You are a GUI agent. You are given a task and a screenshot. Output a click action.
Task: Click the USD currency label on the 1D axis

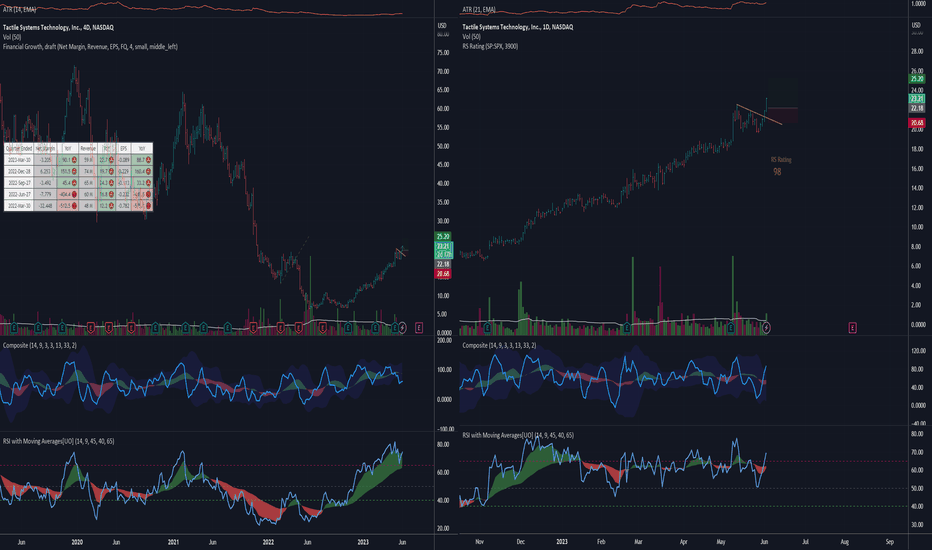[x=916, y=25]
